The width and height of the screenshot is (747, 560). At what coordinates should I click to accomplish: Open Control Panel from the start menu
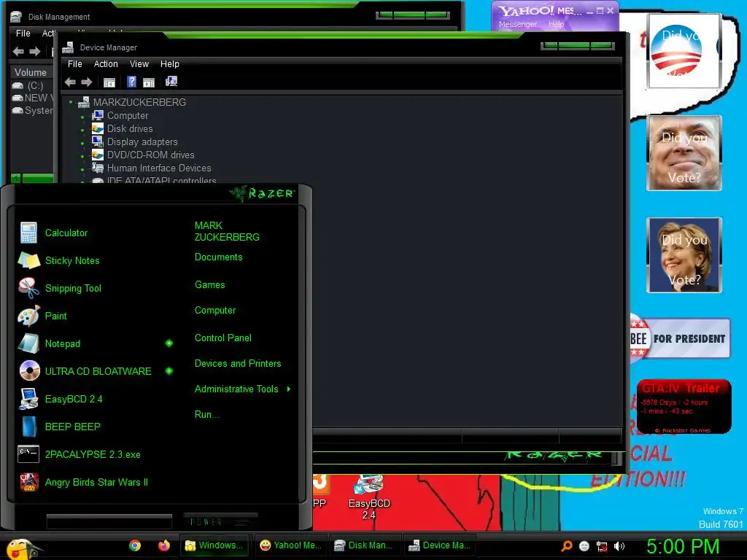[223, 338]
